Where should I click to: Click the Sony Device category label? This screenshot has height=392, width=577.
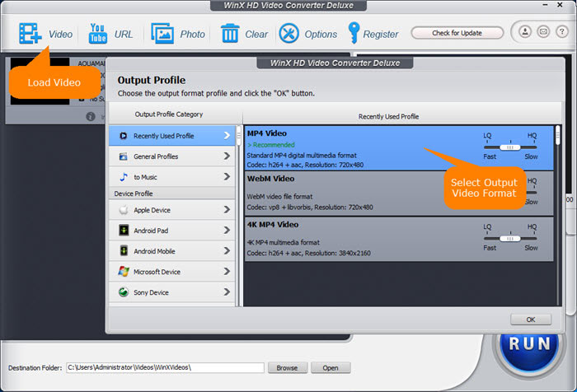click(151, 292)
